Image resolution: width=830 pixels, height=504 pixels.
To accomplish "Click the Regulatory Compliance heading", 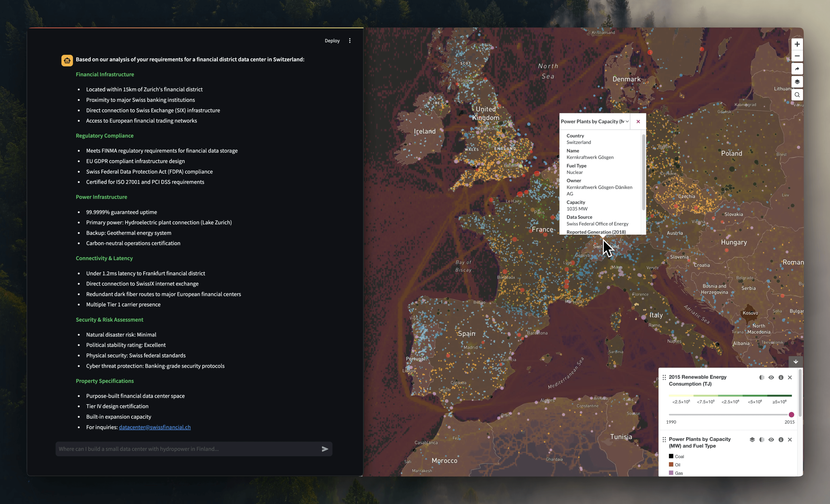I will [104, 136].
